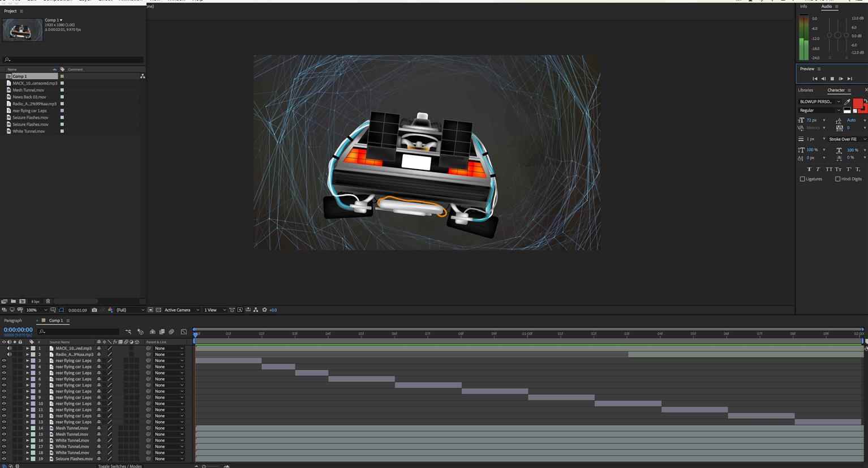This screenshot has width=868, height=468.
Task: Create a new folder in Project panel
Action: (x=13, y=301)
